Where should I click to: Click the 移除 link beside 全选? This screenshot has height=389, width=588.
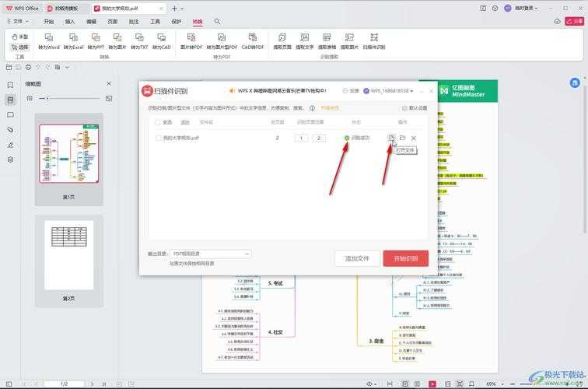pyautogui.click(x=185, y=122)
